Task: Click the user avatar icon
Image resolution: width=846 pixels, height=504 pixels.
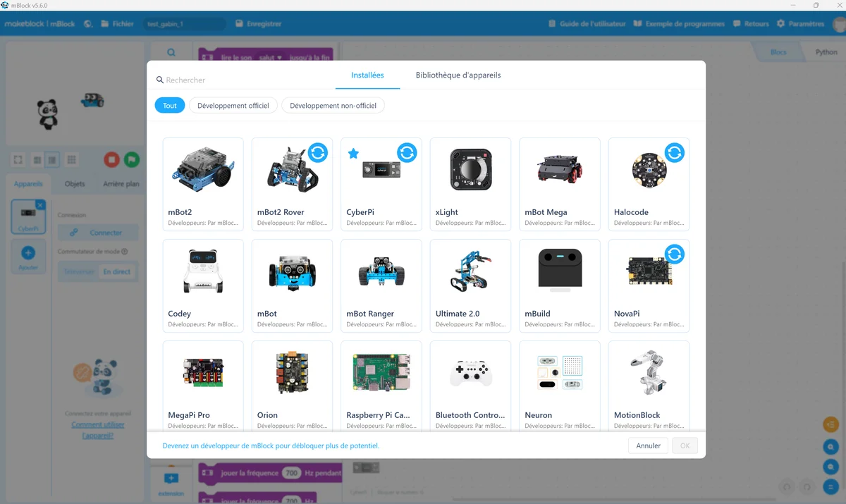Action: [x=839, y=24]
